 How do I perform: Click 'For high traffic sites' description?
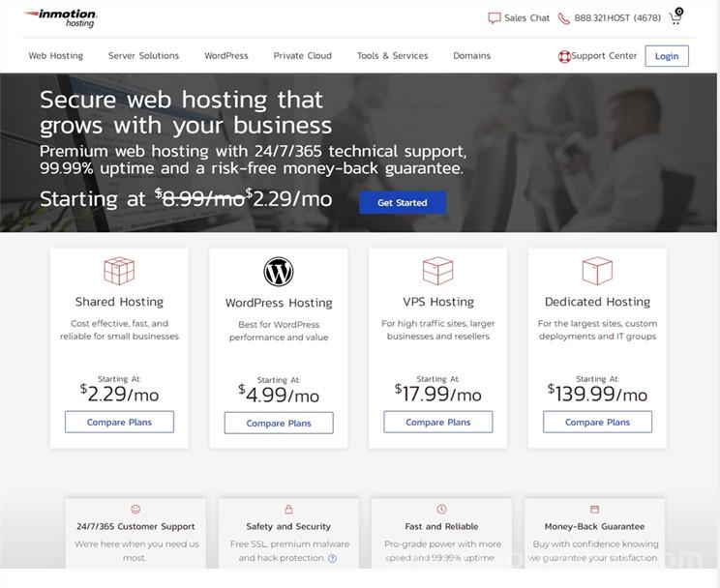[x=437, y=330]
